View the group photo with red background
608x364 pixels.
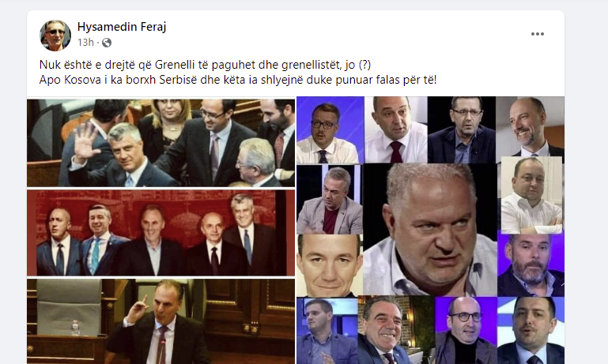tap(161, 233)
